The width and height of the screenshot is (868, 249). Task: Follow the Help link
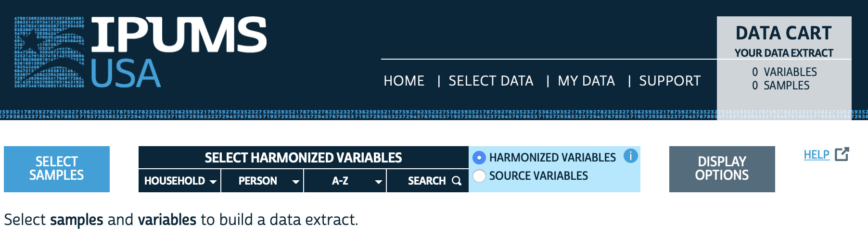[x=817, y=155]
